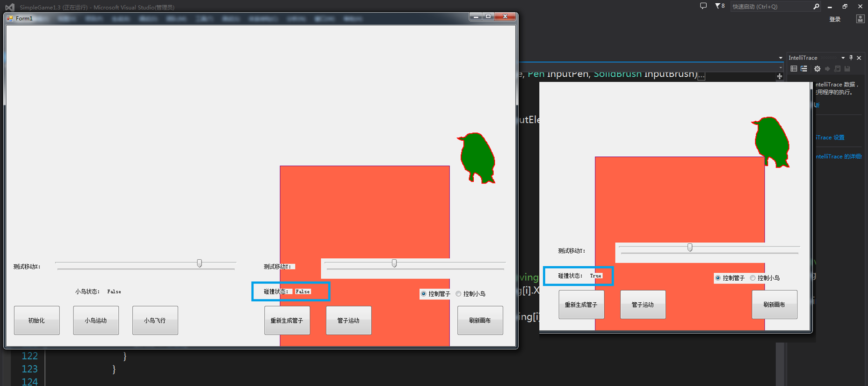Expand the collapsed code ellipsis box
868x386 pixels.
tap(701, 76)
